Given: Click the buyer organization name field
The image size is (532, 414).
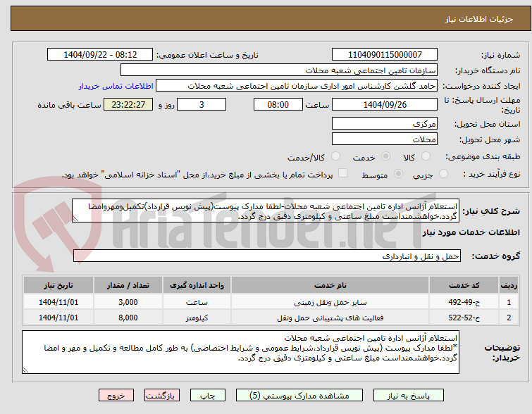Looking at the screenshot, I should 279,70.
